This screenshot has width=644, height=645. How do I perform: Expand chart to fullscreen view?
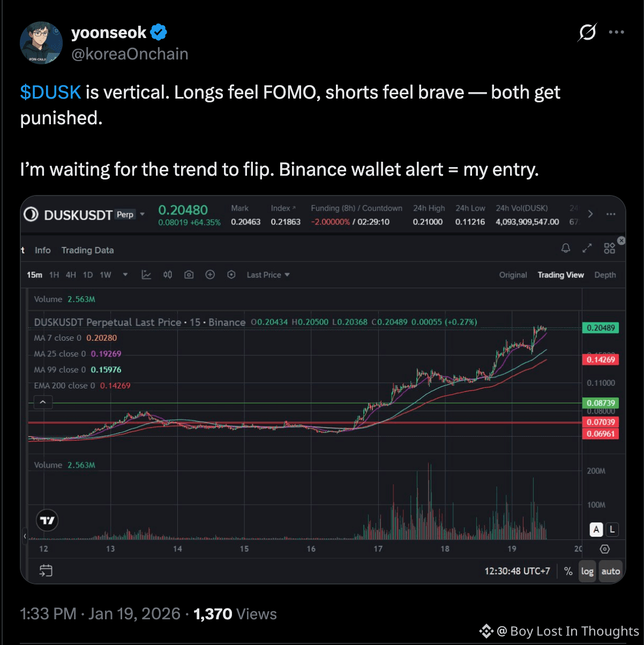[587, 248]
